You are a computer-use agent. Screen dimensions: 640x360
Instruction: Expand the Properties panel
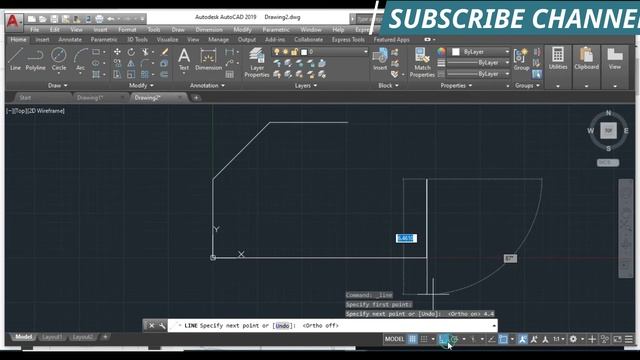[456, 85]
